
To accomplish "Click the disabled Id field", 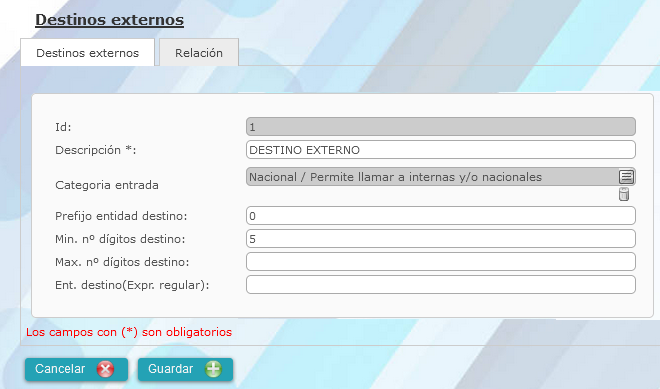I will (x=441, y=127).
